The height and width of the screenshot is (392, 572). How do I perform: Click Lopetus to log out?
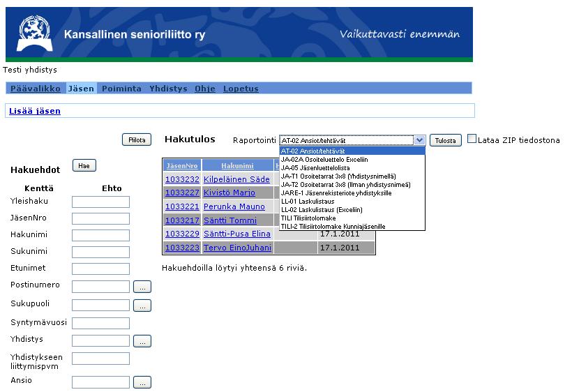tap(241, 89)
